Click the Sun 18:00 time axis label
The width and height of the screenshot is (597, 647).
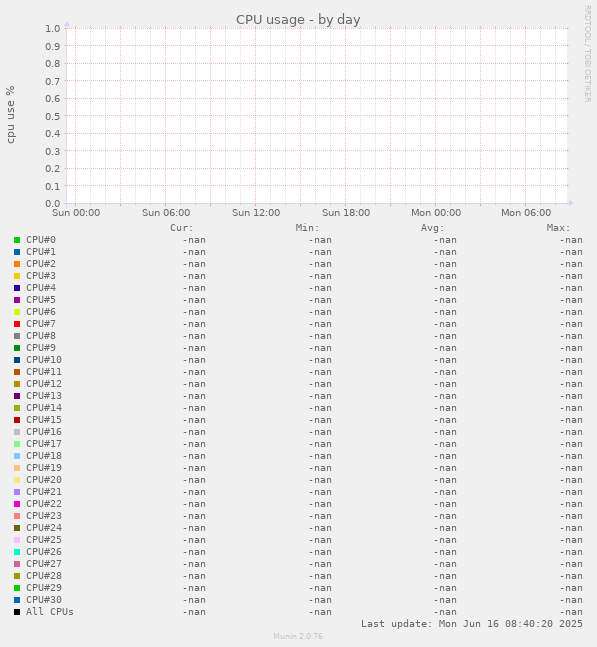(x=346, y=213)
